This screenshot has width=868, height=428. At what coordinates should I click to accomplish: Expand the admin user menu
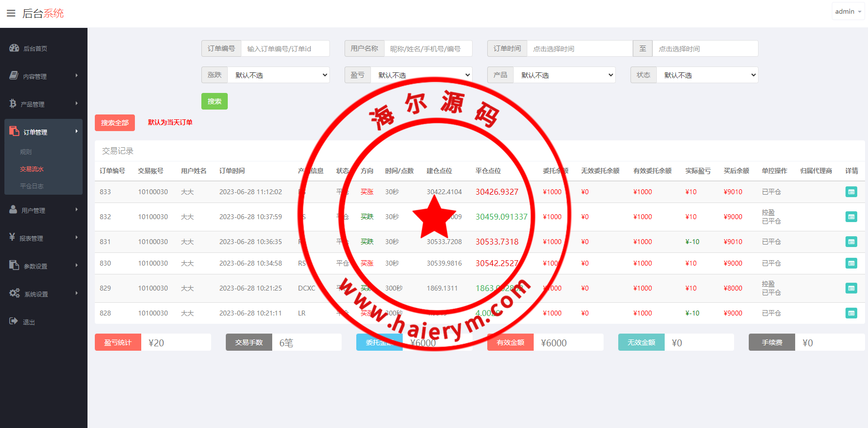click(848, 11)
